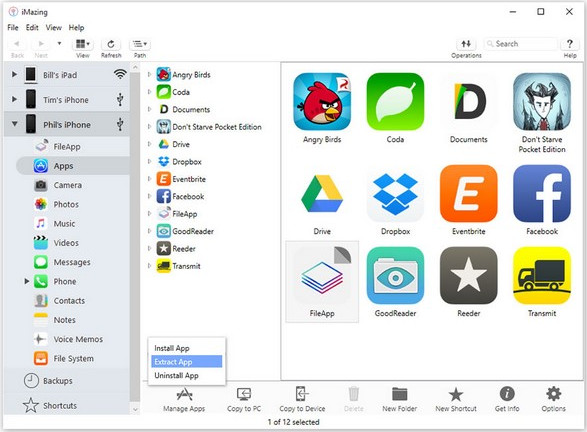The height and width of the screenshot is (432, 587).
Task: Click the sidebar scrollbar down arrow
Action: point(135,410)
